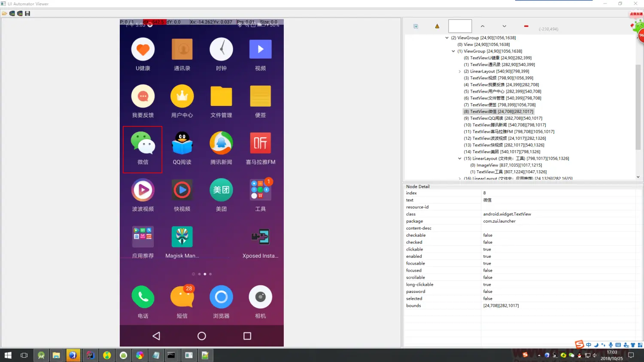Toggle the NAF nodes warning triangle icon

point(437,26)
